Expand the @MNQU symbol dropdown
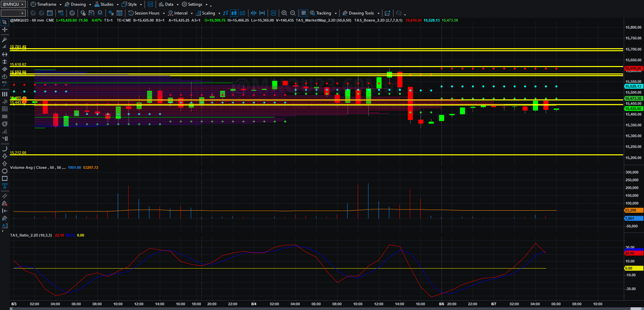 [x=13, y=4]
